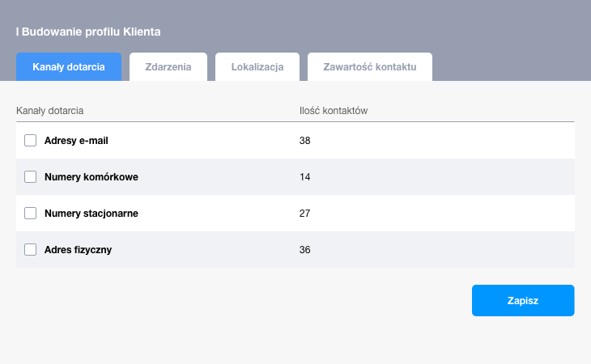Viewport: 591px width, 364px height.
Task: Check the Adresy e-mail checkbox
Action: tap(31, 141)
